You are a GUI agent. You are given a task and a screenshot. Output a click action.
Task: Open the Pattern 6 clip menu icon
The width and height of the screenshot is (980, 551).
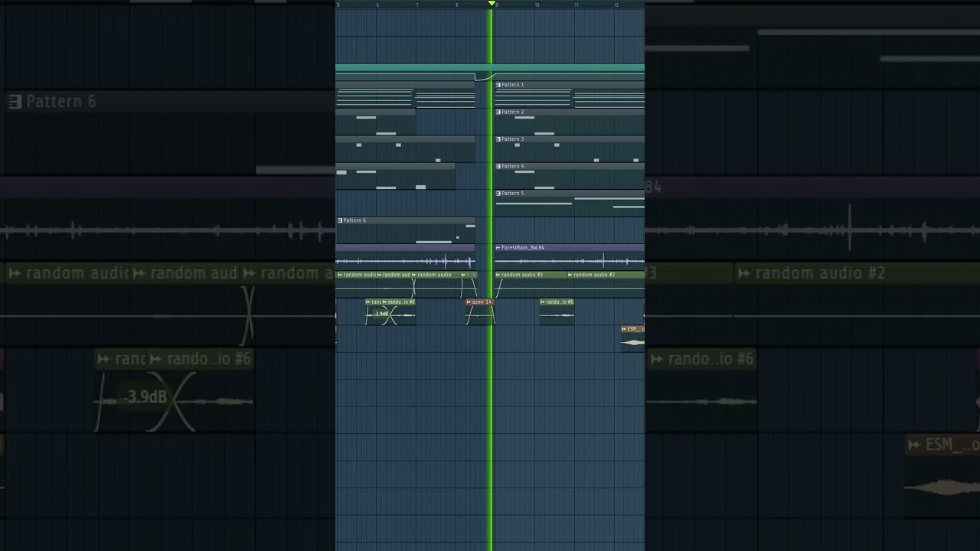pos(340,220)
